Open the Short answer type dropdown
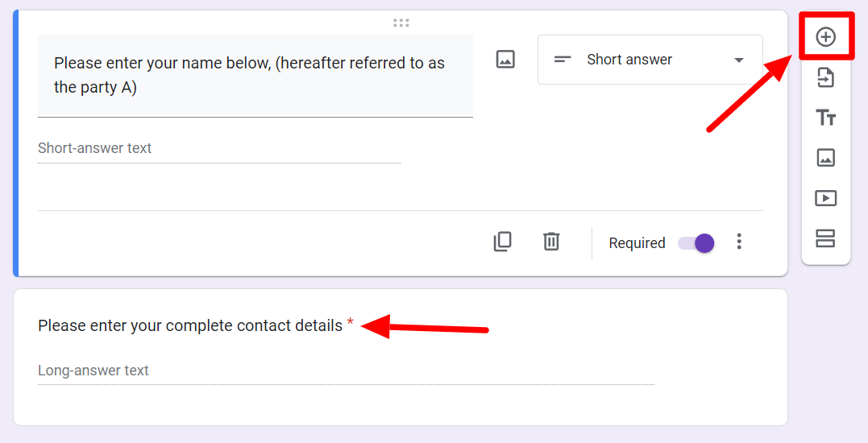The height and width of the screenshot is (443, 868). coord(650,60)
